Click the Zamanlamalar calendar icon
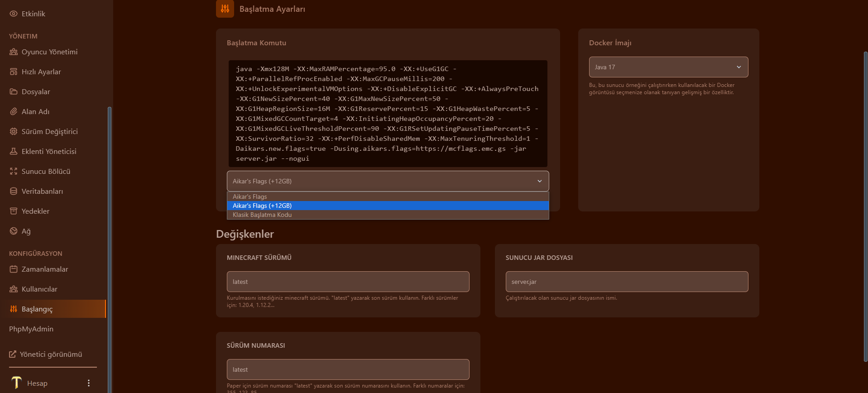This screenshot has width=868, height=393. point(14,269)
